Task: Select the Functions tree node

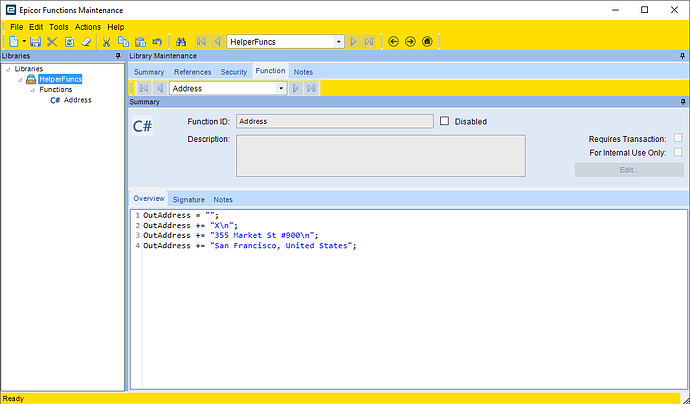Action: 56,89
